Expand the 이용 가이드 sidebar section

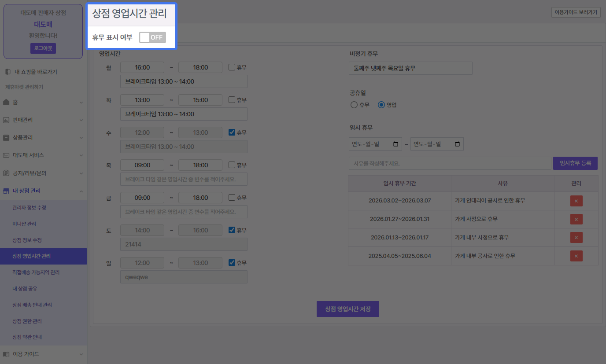click(x=81, y=354)
